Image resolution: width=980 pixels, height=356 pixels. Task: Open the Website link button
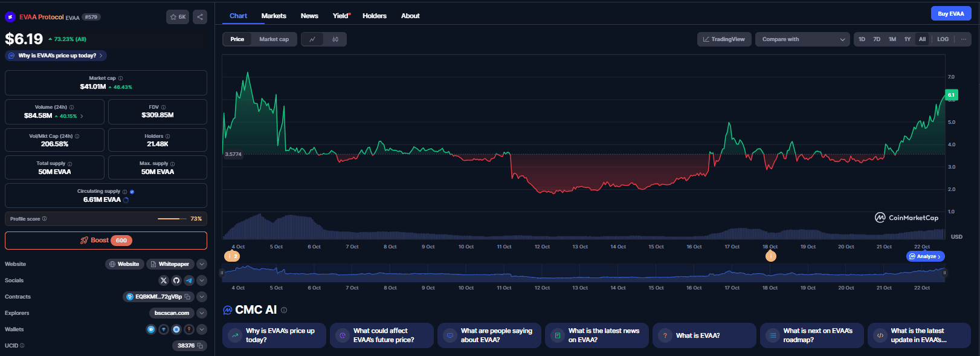124,264
